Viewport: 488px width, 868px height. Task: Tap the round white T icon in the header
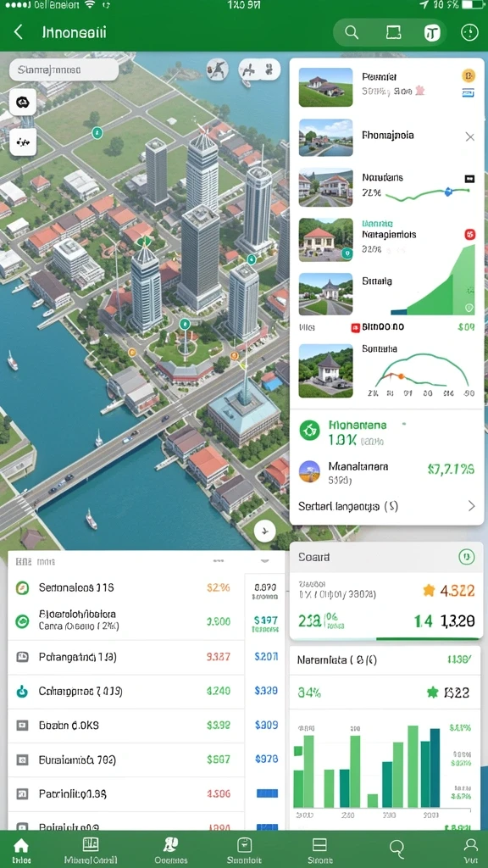pos(432,33)
